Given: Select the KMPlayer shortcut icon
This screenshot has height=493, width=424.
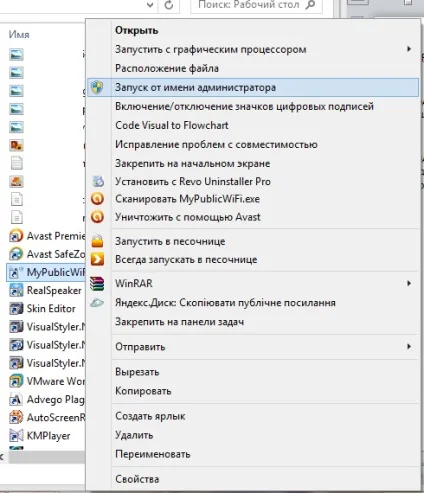Looking at the screenshot, I should tap(16, 435).
